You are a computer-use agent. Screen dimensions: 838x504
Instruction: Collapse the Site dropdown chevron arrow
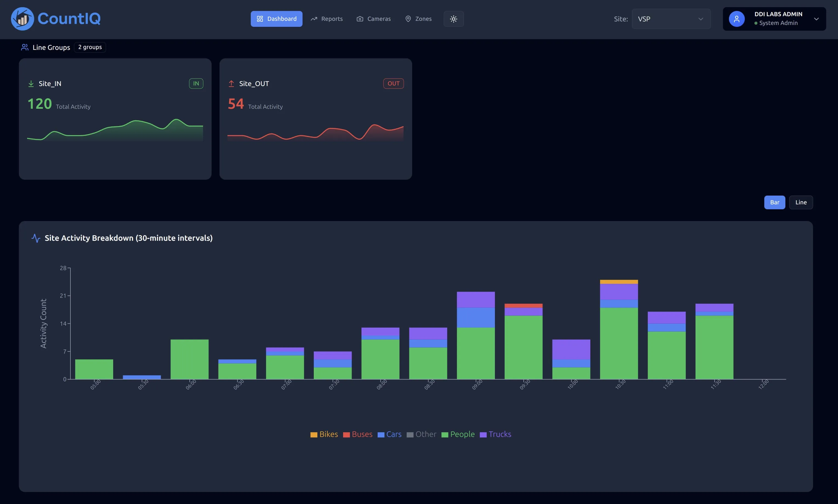pos(700,19)
